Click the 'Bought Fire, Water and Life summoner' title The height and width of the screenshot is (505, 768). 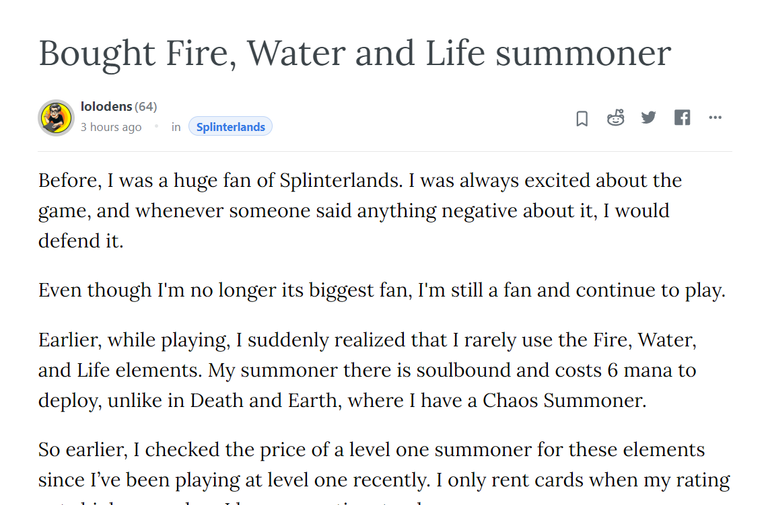click(x=355, y=54)
